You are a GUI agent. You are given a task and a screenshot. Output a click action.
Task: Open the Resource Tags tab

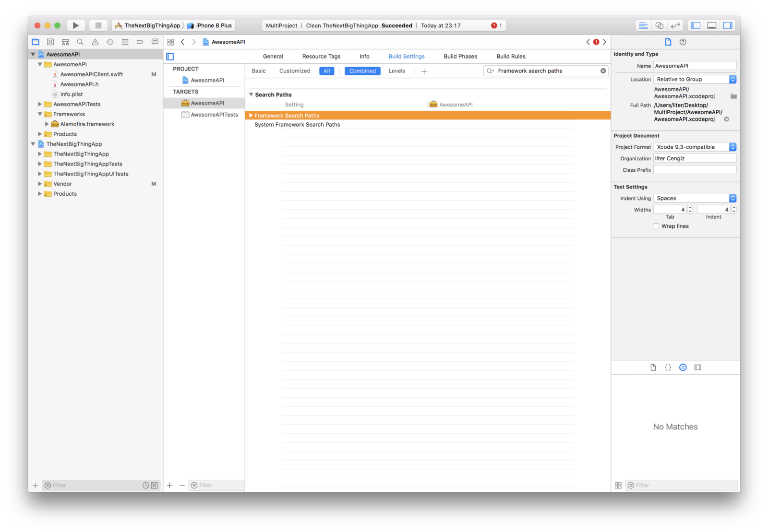pyautogui.click(x=321, y=57)
